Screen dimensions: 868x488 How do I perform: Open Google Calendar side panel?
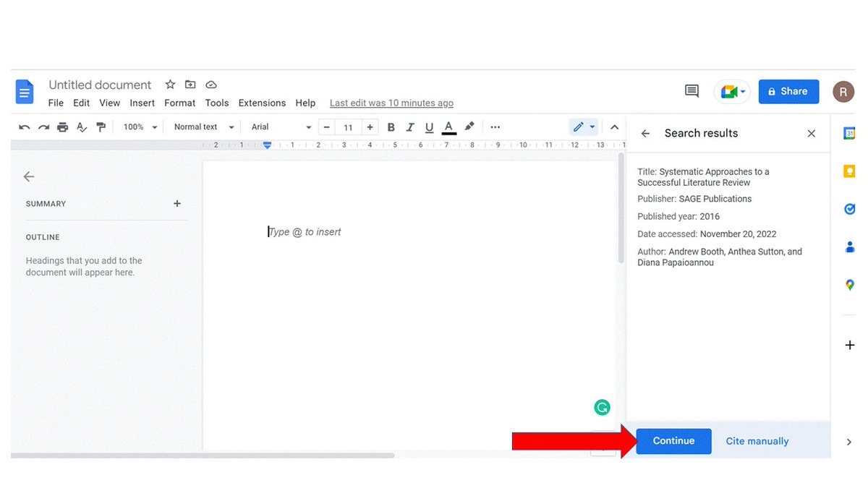pyautogui.click(x=849, y=132)
